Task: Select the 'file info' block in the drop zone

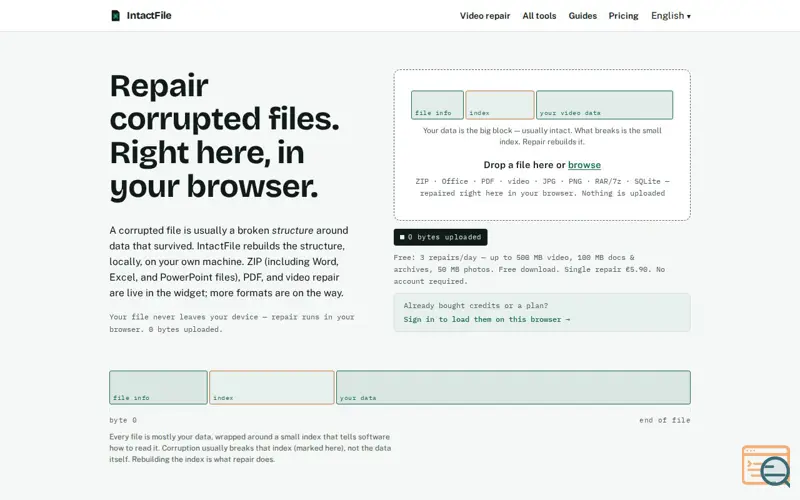Action: tap(437, 105)
